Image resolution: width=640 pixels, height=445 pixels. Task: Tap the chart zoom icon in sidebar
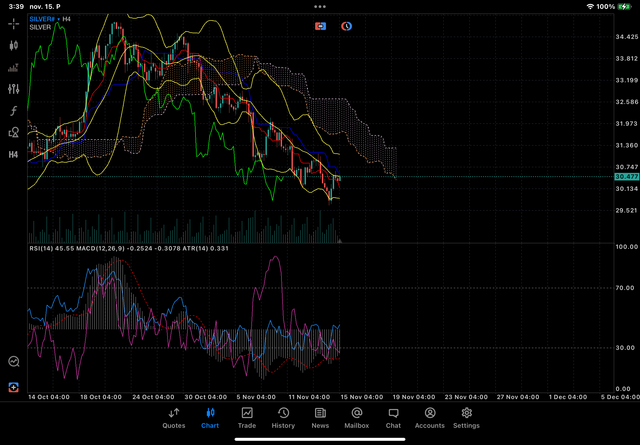click(13, 361)
